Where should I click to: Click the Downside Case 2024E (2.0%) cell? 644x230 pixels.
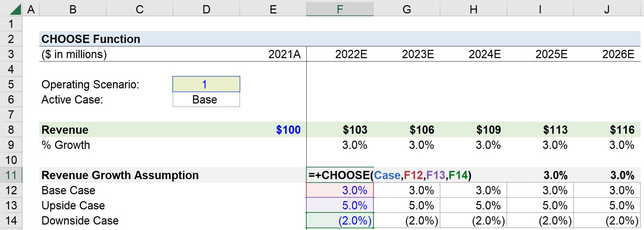pyautogui.click(x=473, y=220)
